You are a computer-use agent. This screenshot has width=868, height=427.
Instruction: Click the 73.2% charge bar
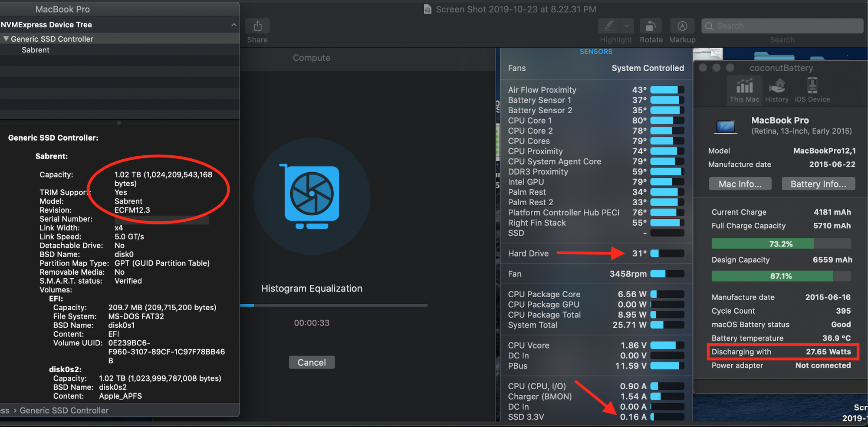pos(781,244)
